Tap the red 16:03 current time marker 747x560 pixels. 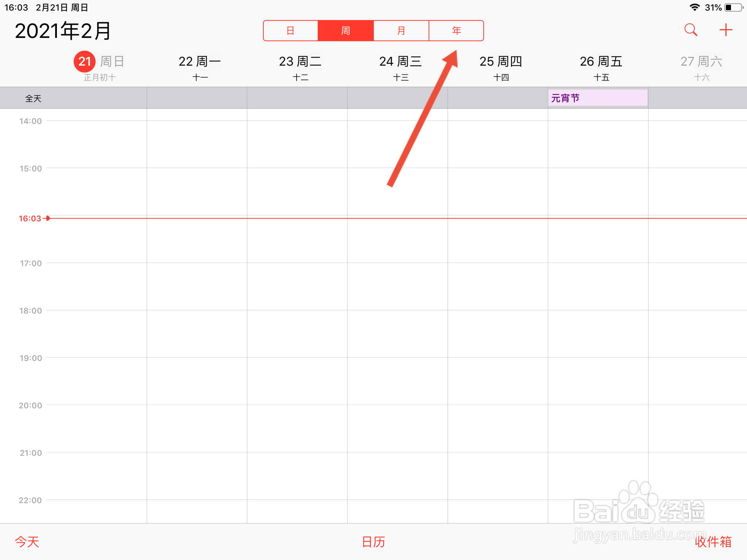(x=30, y=218)
